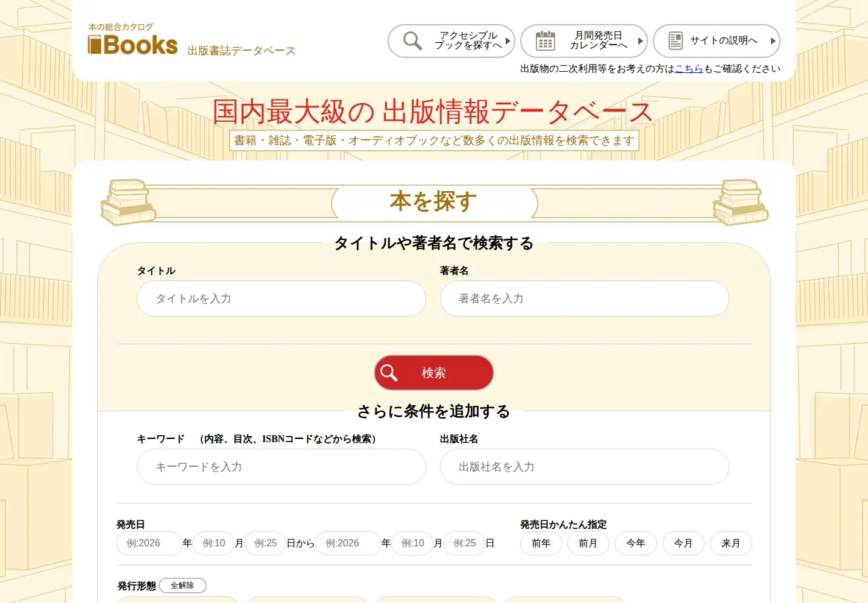This screenshot has height=603, width=868.
Task: Click the end month field of 発売日
Action: coord(412,543)
